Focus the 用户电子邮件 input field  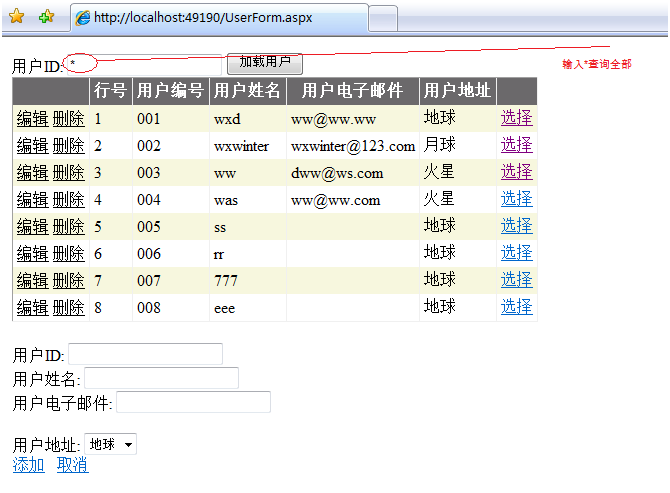click(x=193, y=402)
